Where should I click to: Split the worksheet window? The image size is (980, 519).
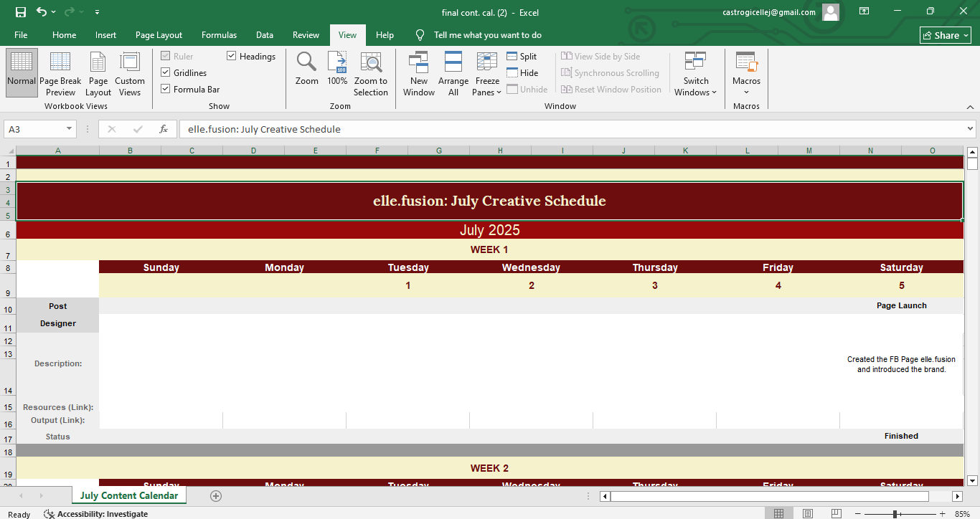click(522, 56)
